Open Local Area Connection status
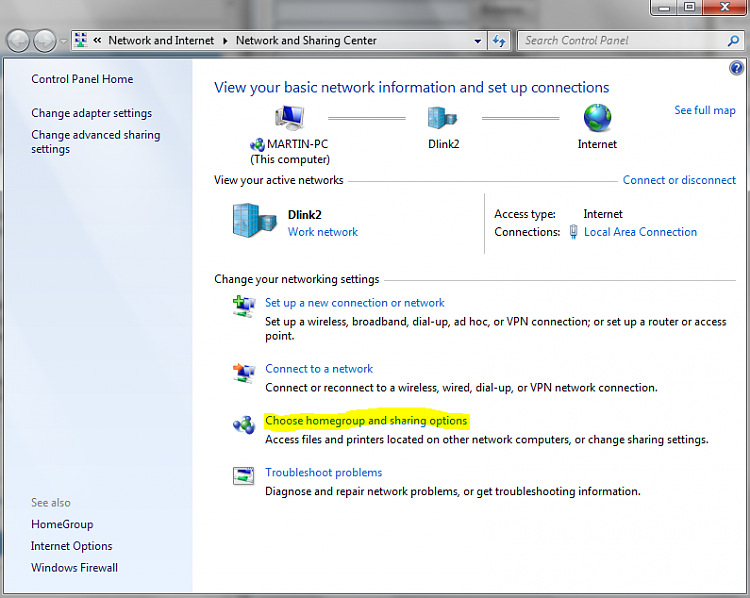 point(640,232)
